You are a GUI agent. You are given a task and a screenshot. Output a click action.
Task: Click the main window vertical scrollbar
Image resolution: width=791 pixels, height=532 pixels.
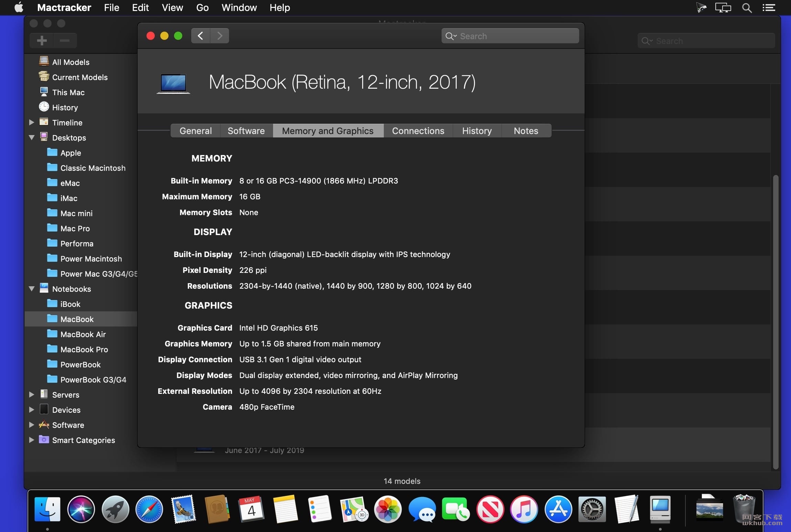[x=776, y=322]
